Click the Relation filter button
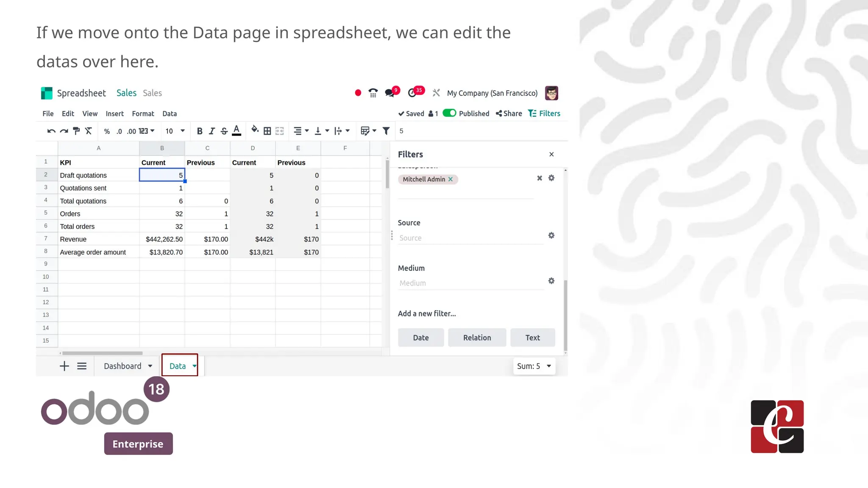 477,338
